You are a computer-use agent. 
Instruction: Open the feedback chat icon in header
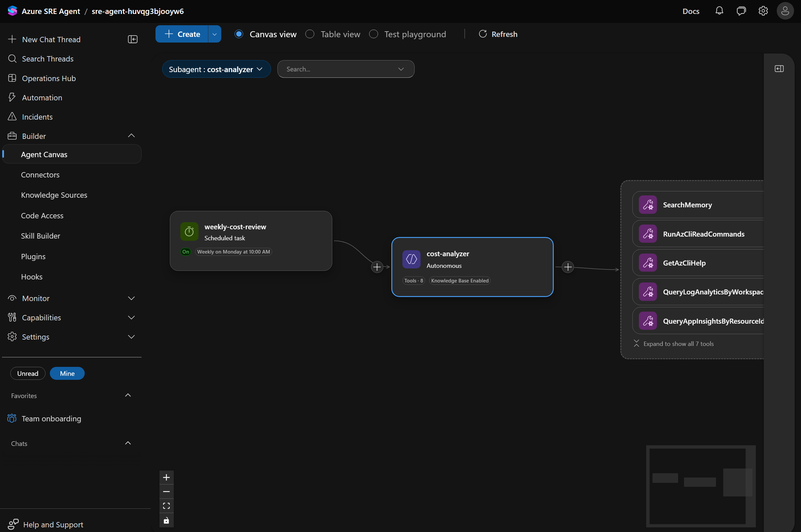(741, 11)
